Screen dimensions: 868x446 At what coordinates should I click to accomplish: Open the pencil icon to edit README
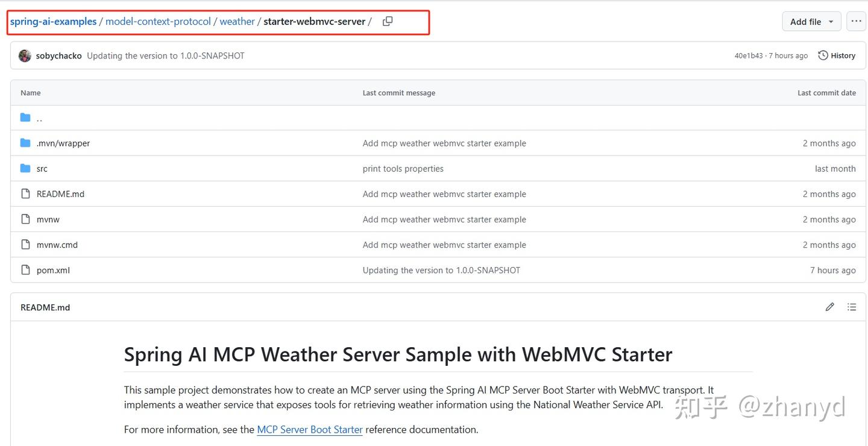point(829,307)
